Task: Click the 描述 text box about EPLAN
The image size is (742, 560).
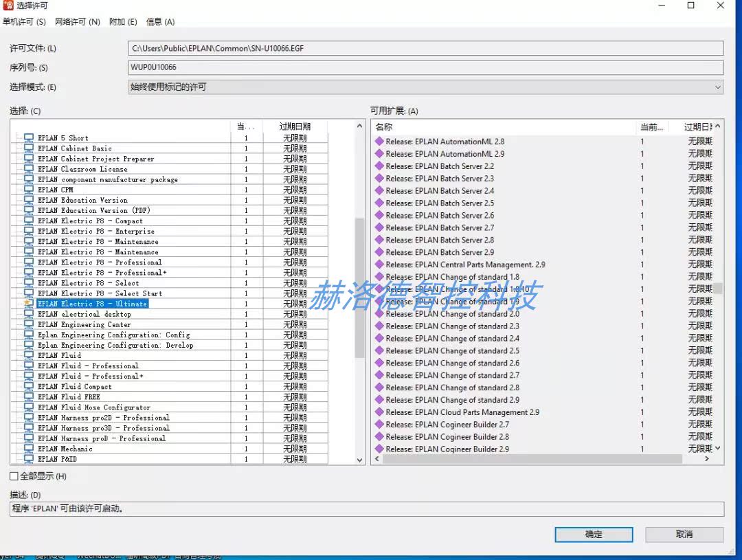Action: click(x=367, y=509)
